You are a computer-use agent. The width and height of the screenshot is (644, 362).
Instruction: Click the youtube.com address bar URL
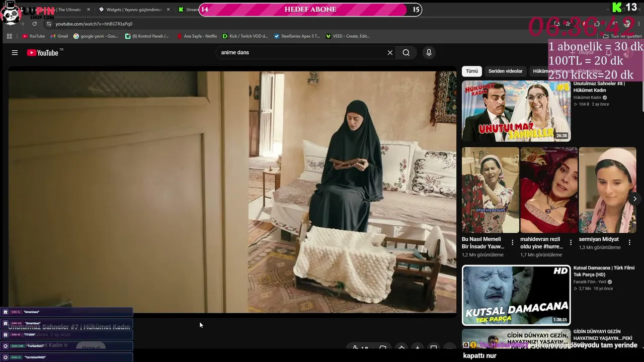tap(94, 24)
